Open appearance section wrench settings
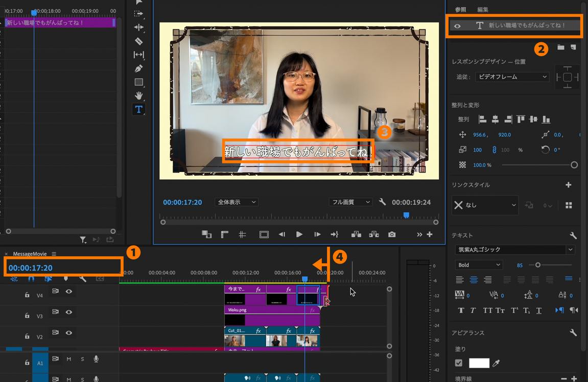Viewport: 588px width, 382px height. [x=573, y=332]
